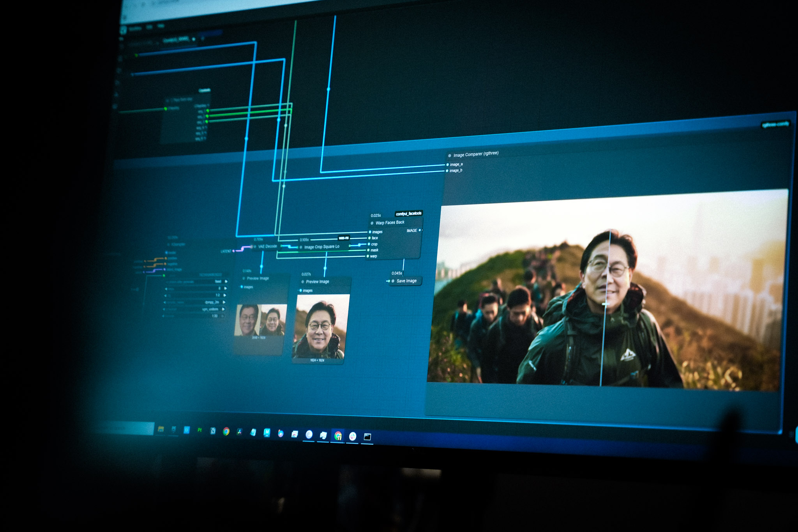Viewport: 798px width, 532px height.
Task: Click the 1024 × 1024 preview thumbnail
Action: pos(321,327)
